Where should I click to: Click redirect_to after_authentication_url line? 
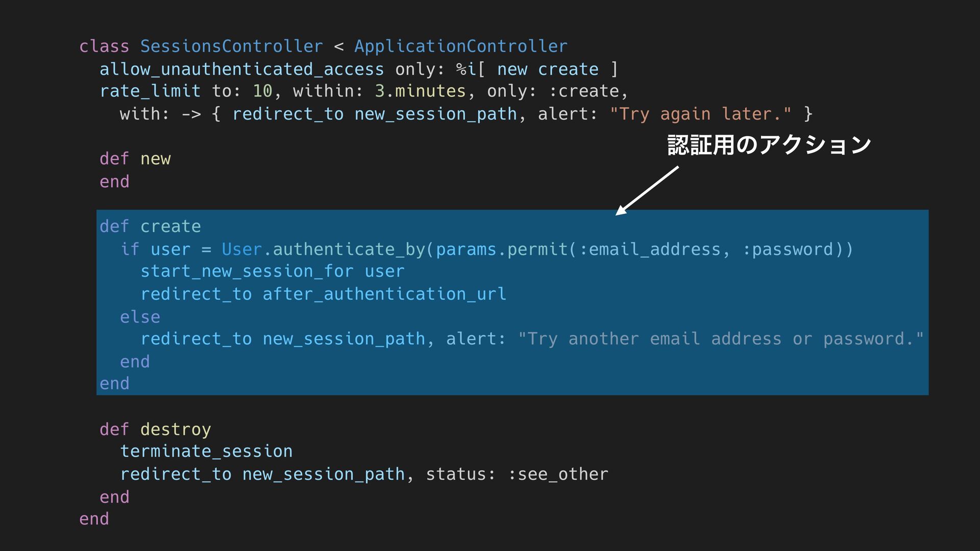pos(324,294)
